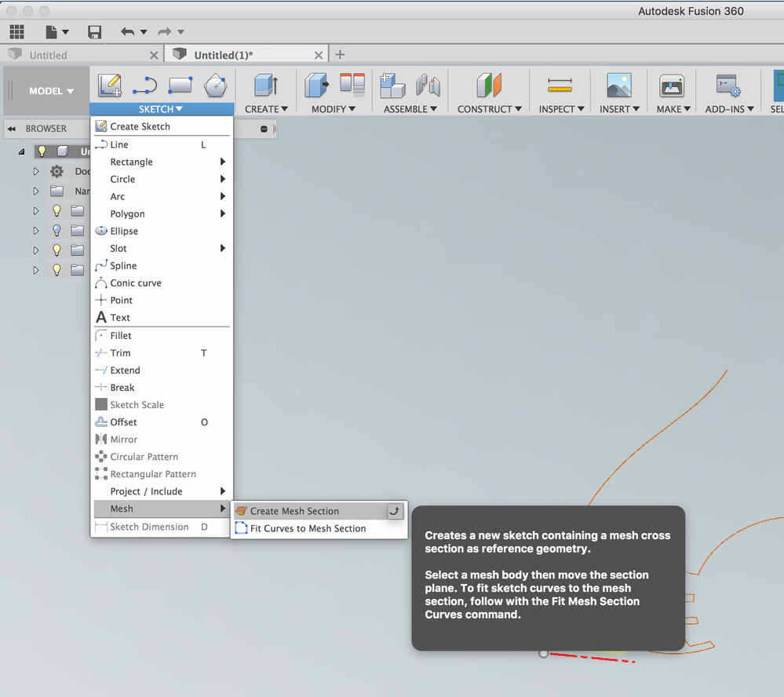The width and height of the screenshot is (784, 697).
Task: Click the Joint icon above ASSEMBLE
Action: [428, 85]
